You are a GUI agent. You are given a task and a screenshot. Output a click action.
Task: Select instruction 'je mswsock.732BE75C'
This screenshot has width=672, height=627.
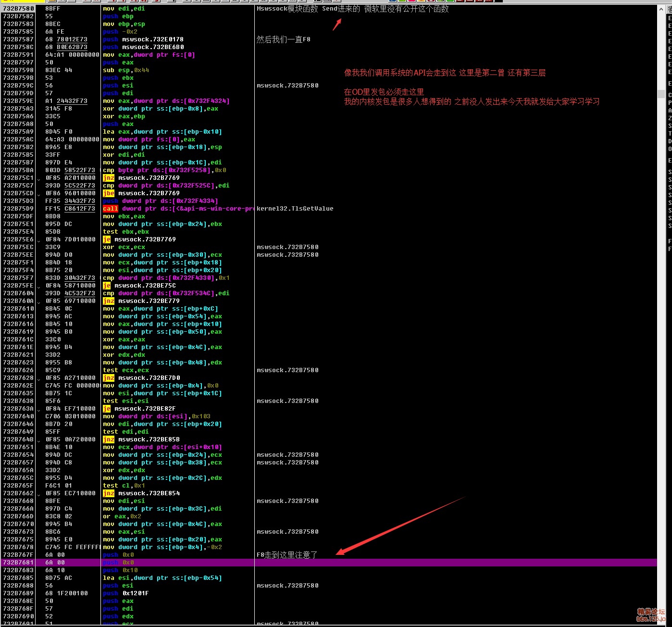coord(139,286)
